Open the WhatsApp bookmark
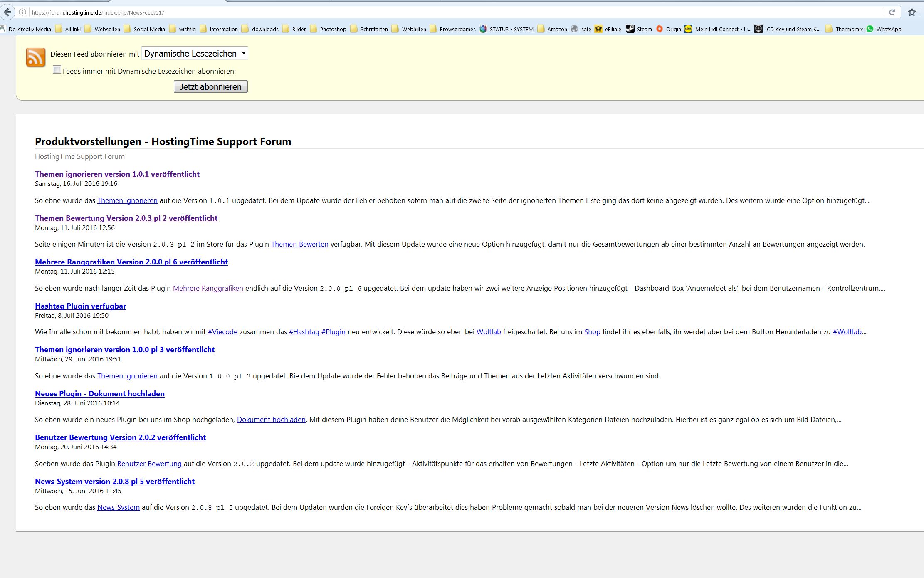 [x=884, y=29]
